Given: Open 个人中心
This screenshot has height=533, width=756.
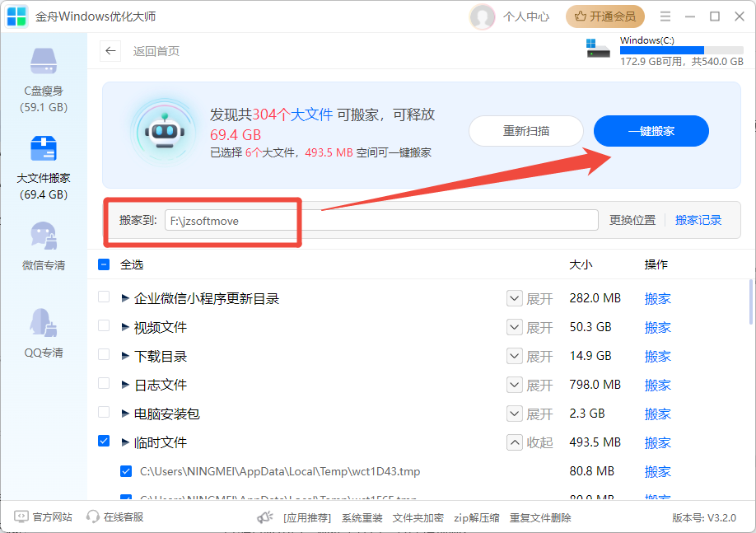Looking at the screenshot, I should tap(526, 16).
